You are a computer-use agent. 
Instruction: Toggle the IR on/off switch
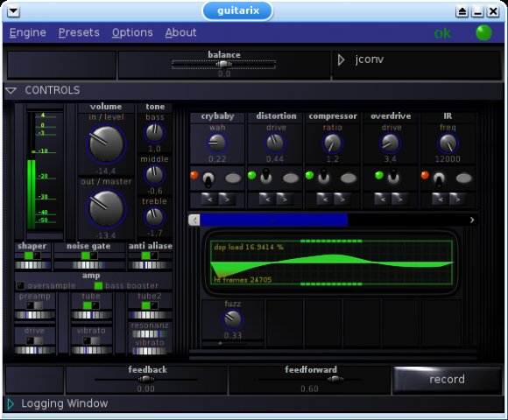pos(439,178)
